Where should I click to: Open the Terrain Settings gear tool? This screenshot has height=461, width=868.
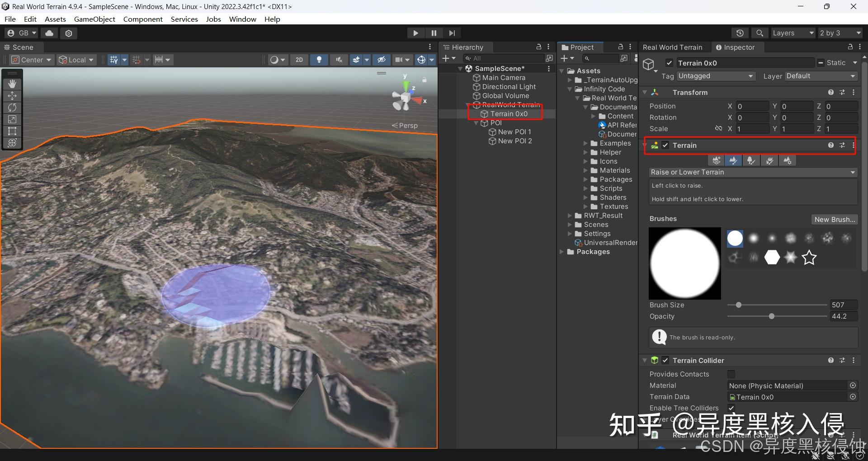click(x=788, y=160)
